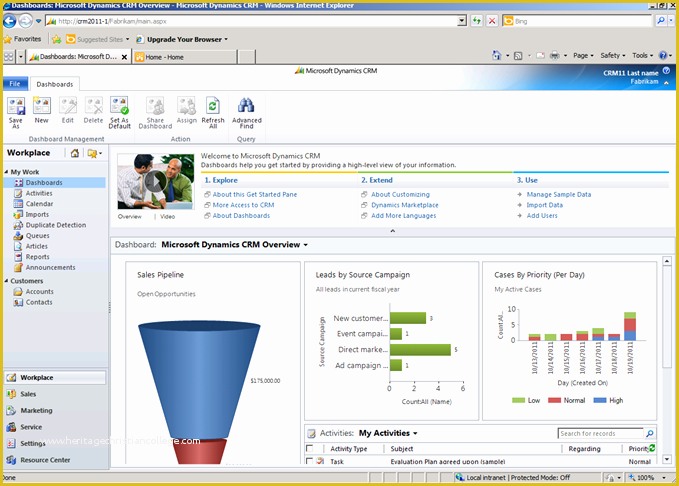This screenshot has width=679, height=486.
Task: Click the browser refresh icon
Action: pos(476,21)
